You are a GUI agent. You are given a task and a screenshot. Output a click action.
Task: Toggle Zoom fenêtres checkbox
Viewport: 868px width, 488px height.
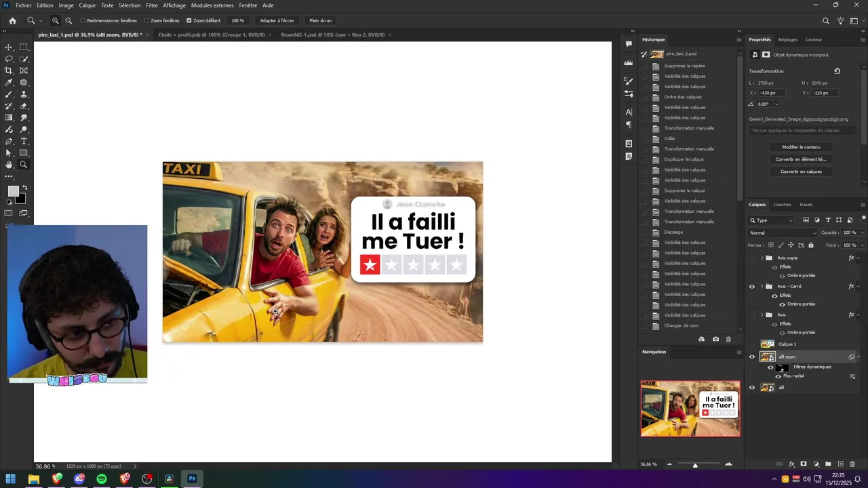(x=146, y=21)
